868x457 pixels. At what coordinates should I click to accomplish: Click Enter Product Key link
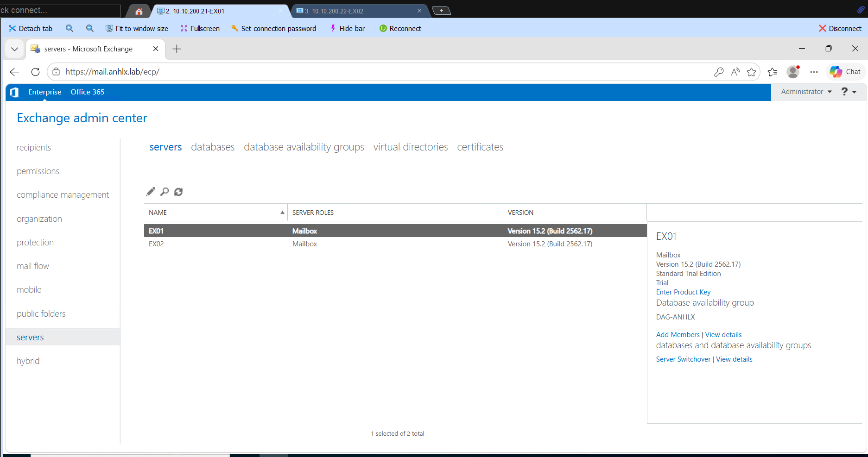click(x=683, y=292)
